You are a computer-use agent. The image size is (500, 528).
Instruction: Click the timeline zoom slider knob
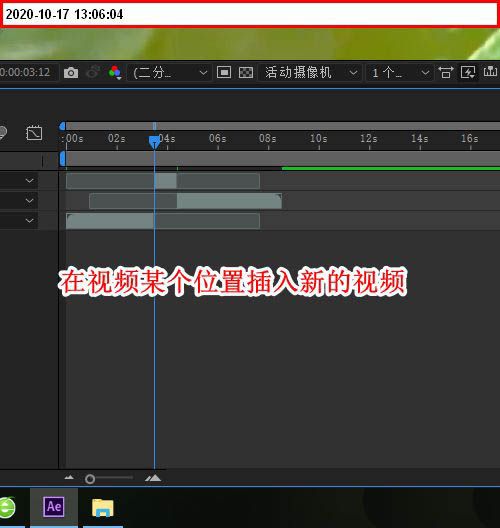tap(90, 479)
